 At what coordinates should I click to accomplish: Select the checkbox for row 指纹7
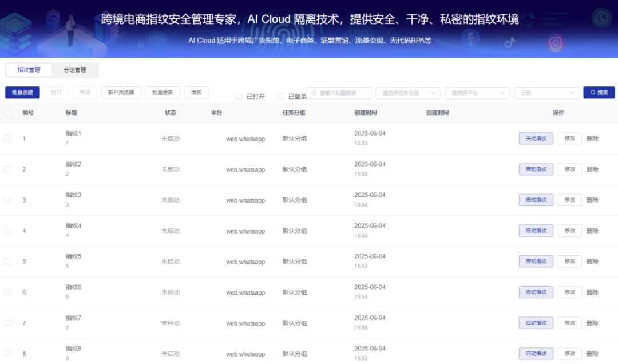click(x=7, y=323)
